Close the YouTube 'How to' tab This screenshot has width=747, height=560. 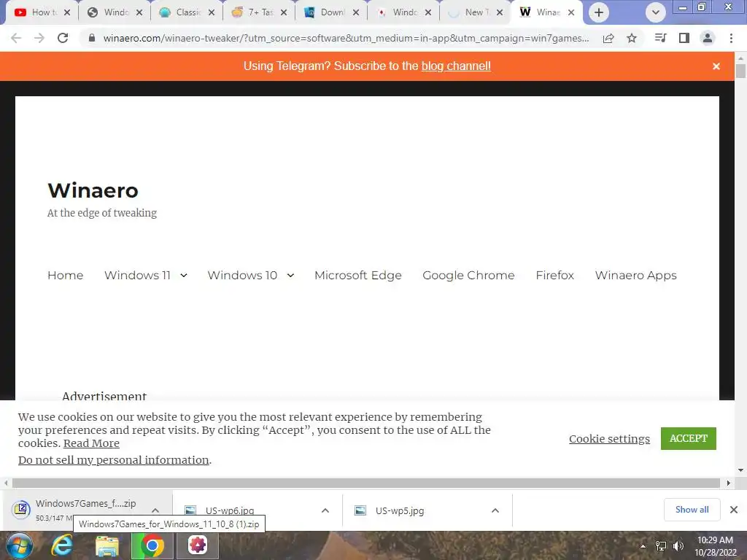(67, 12)
